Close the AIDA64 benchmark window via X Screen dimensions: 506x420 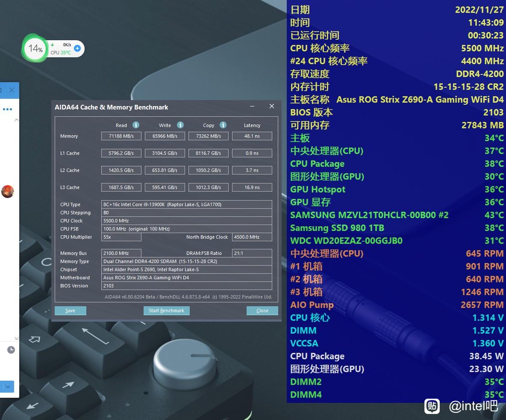click(x=272, y=106)
